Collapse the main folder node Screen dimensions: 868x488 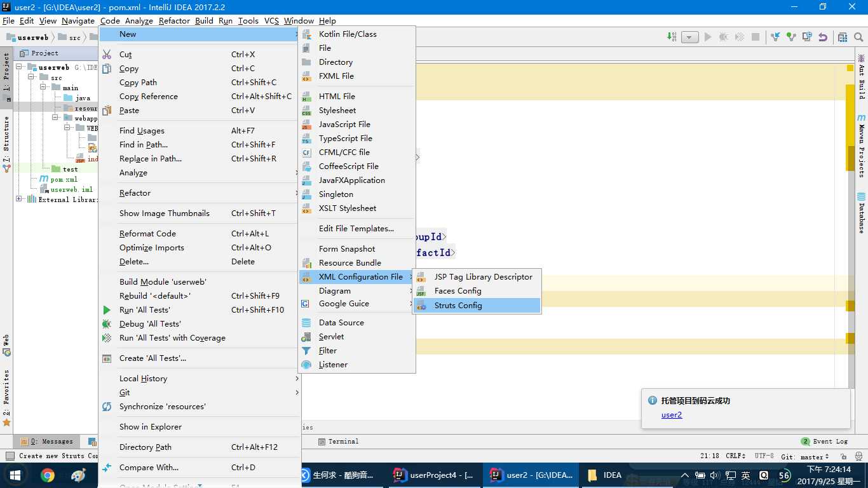(43, 87)
